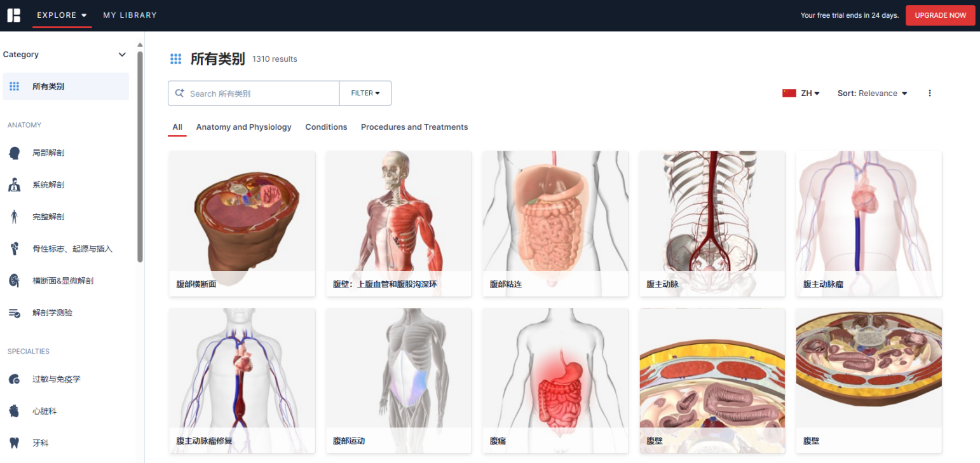980x463 pixels.
Task: Open 局部解剖 head icon category
Action: 15,153
